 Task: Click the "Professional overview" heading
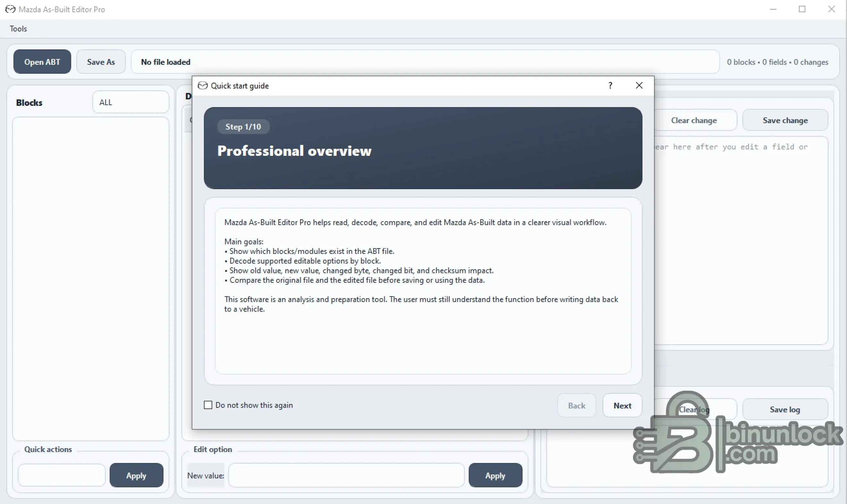[294, 151]
